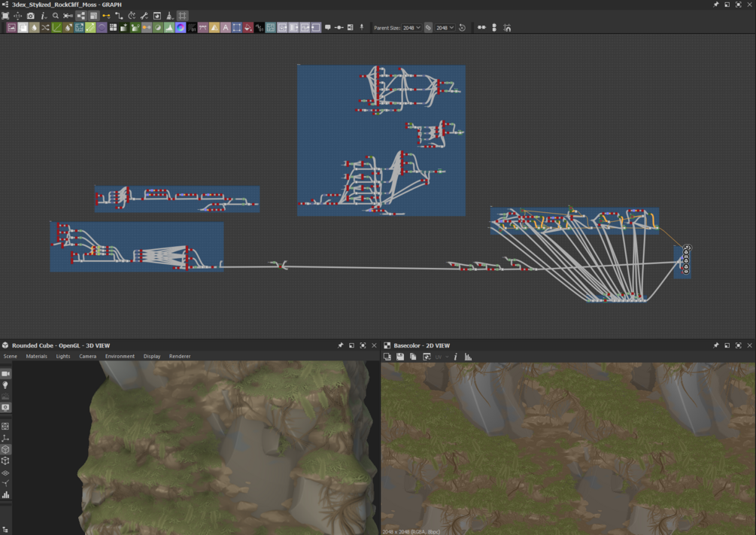Add a Text node using the A icon
756x535 pixels.
[x=225, y=28]
